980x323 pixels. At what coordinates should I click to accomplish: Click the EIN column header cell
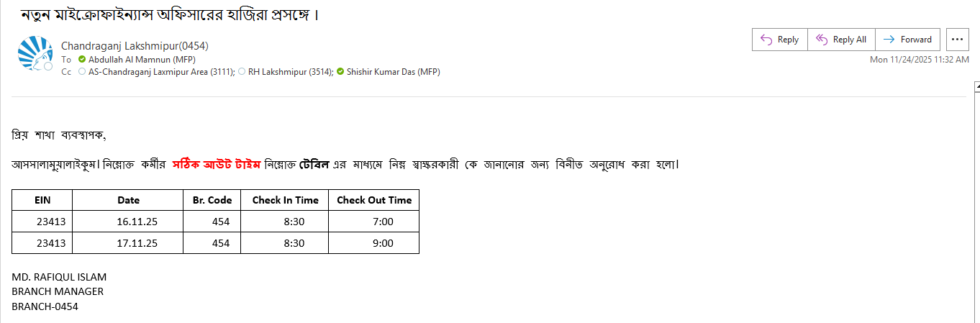(x=42, y=200)
